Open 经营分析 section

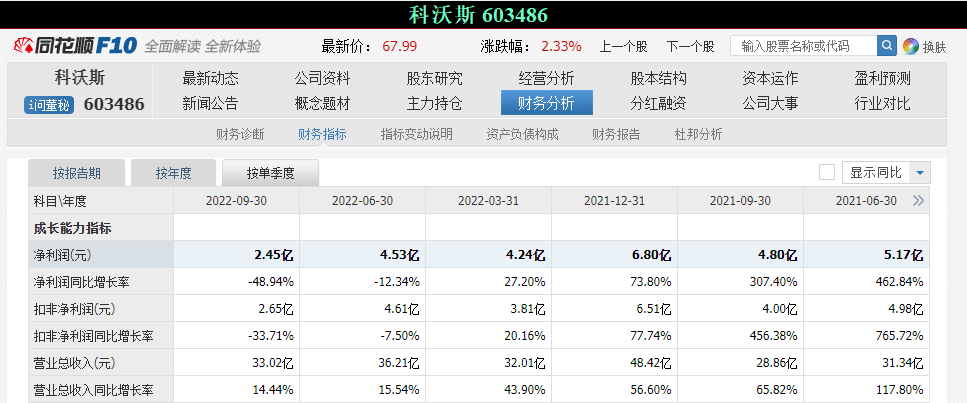(x=546, y=78)
